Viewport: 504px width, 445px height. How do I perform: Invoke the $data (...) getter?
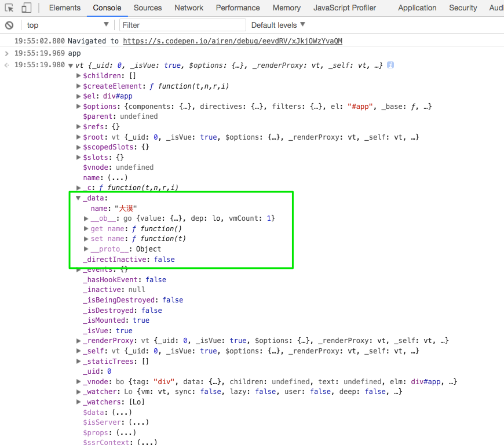[122, 412]
